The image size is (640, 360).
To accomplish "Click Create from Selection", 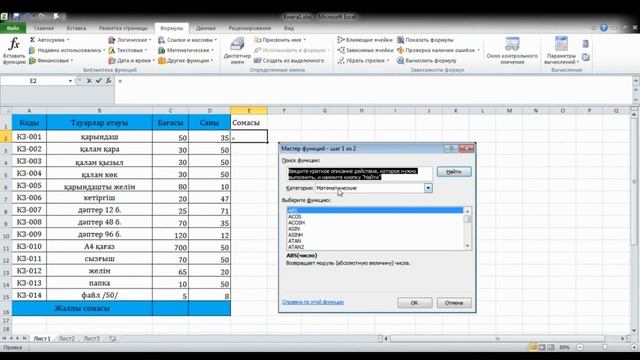I will (x=289, y=60).
